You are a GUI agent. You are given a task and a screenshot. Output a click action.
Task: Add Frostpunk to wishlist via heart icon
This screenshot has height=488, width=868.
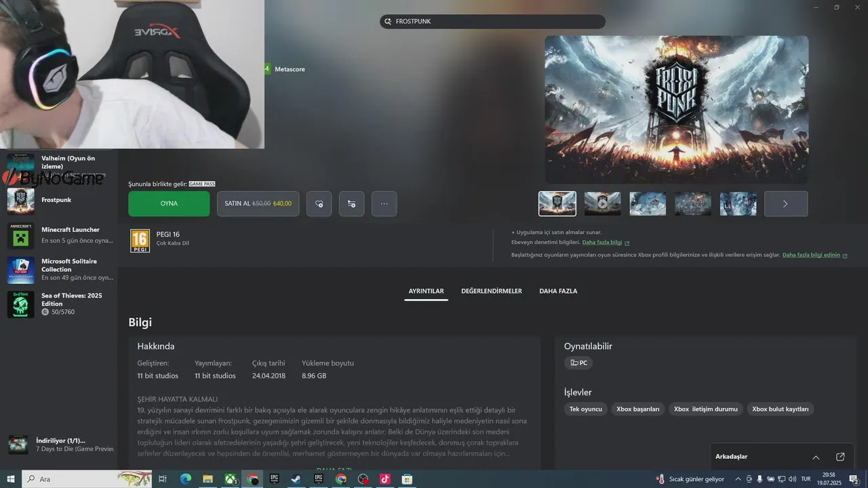[x=319, y=203]
